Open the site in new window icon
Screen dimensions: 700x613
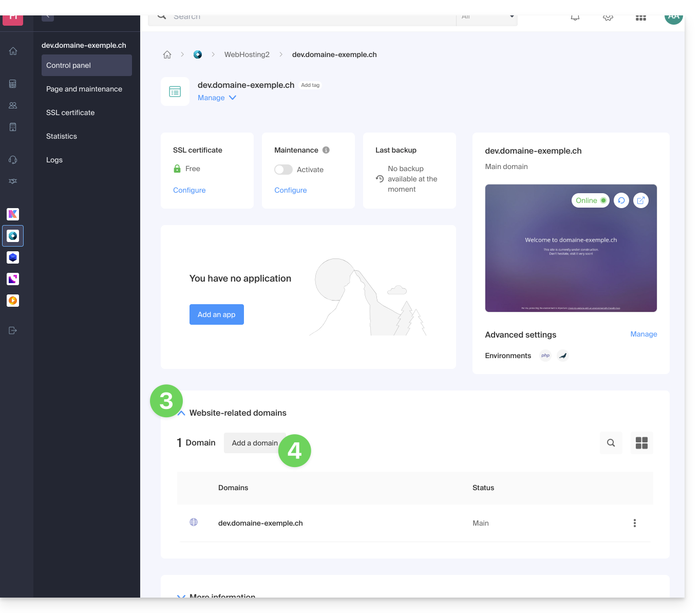[641, 200]
